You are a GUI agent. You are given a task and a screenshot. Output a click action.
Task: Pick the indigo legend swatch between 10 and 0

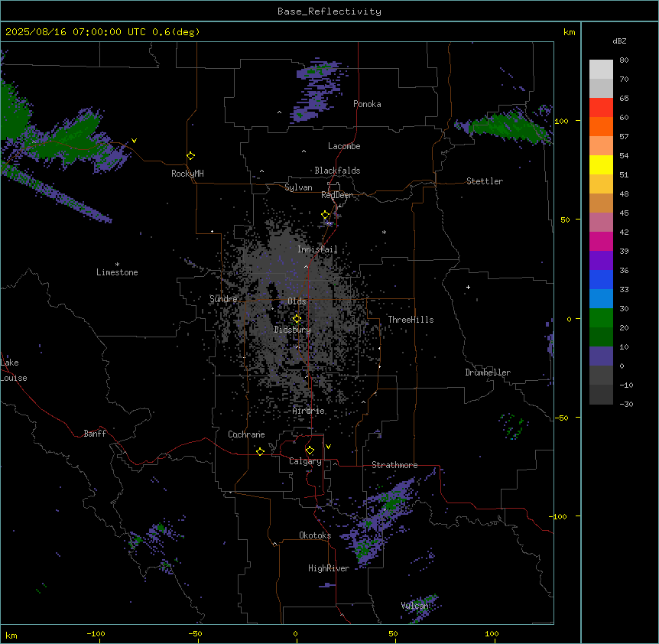click(601, 356)
